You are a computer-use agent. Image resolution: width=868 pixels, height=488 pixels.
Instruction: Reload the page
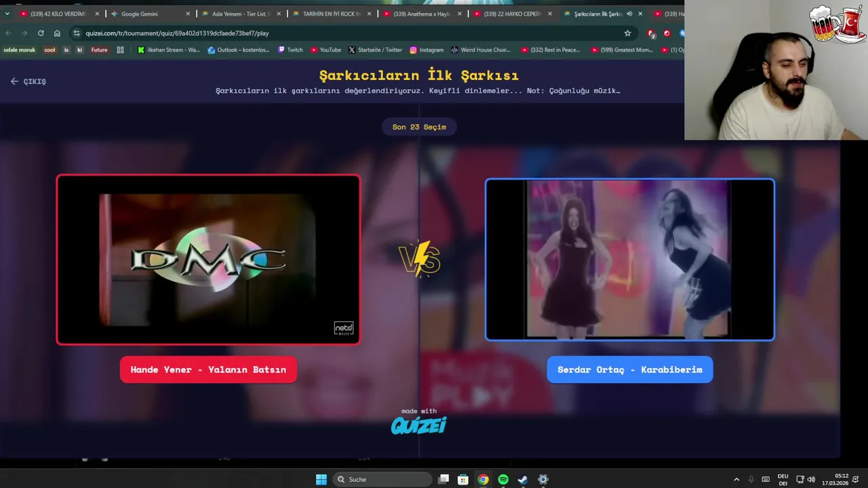[41, 33]
